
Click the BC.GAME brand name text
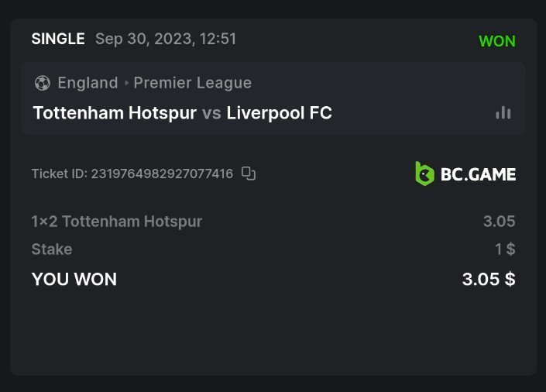[x=478, y=174]
